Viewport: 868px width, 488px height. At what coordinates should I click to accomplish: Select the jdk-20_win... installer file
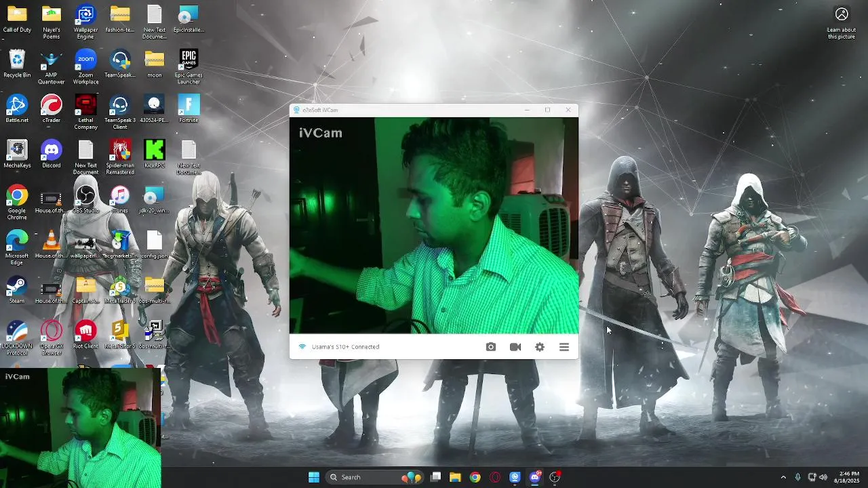pos(155,200)
